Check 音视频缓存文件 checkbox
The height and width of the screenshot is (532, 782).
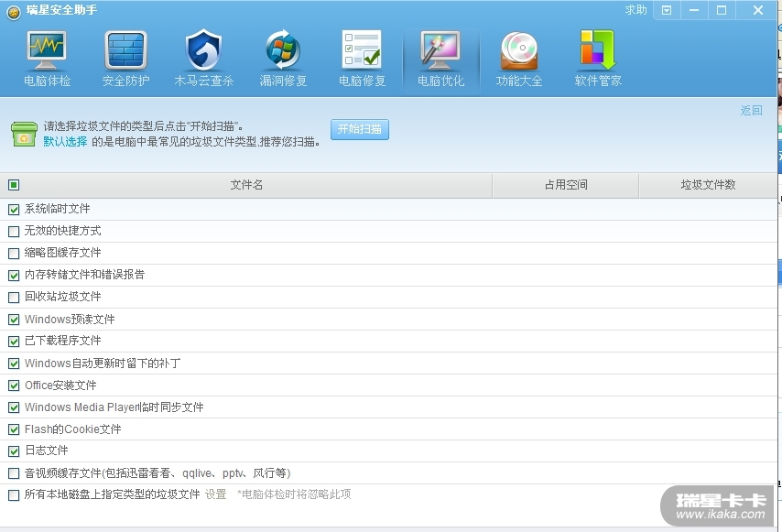tap(14, 473)
